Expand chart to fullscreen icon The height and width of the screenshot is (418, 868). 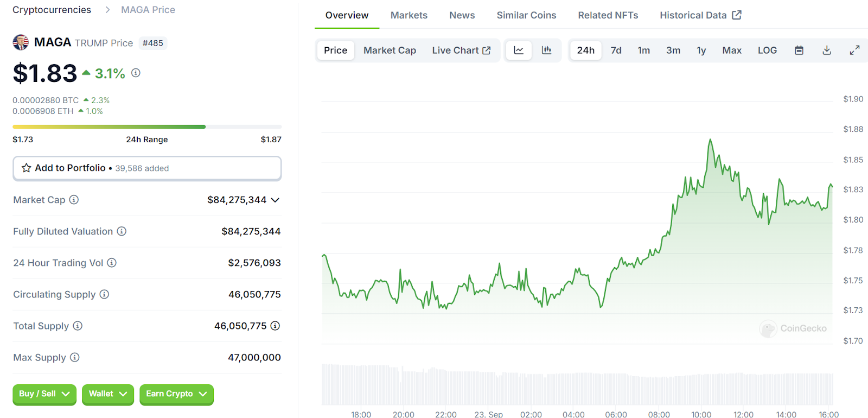(854, 50)
